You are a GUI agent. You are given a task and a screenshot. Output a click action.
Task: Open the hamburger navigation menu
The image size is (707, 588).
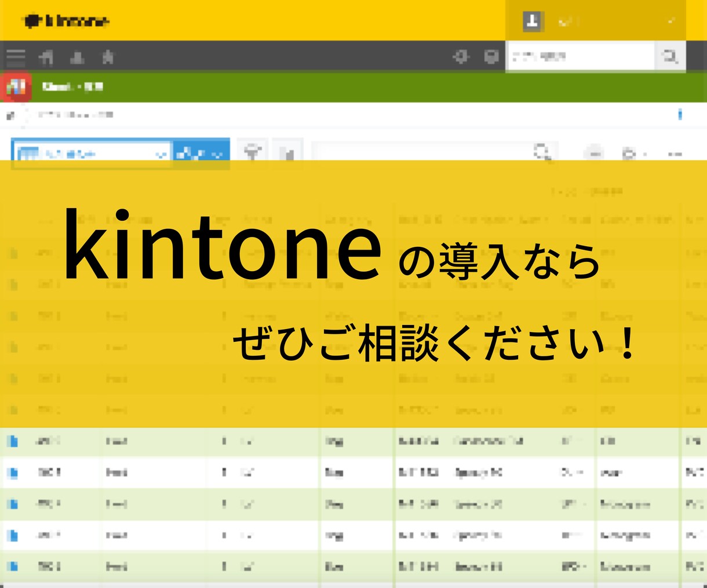tap(16, 57)
